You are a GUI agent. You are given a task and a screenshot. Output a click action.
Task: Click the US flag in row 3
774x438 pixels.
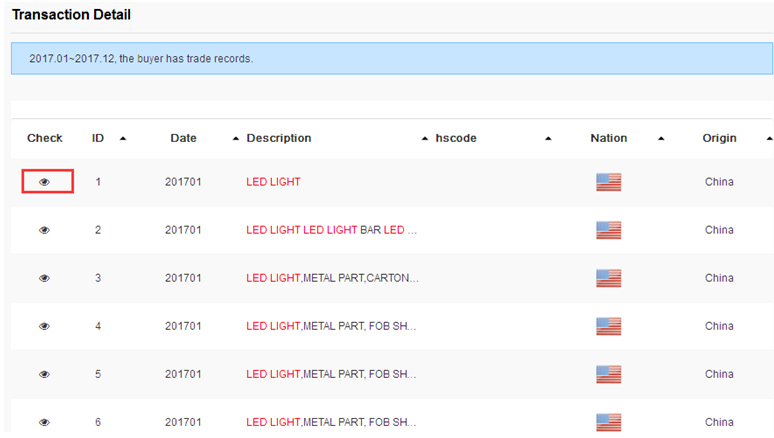[608, 279]
